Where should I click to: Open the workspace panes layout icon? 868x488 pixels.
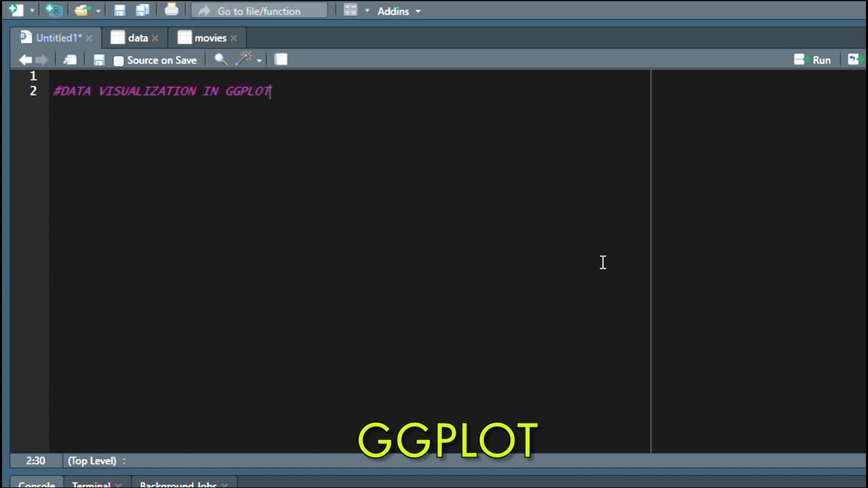350,10
